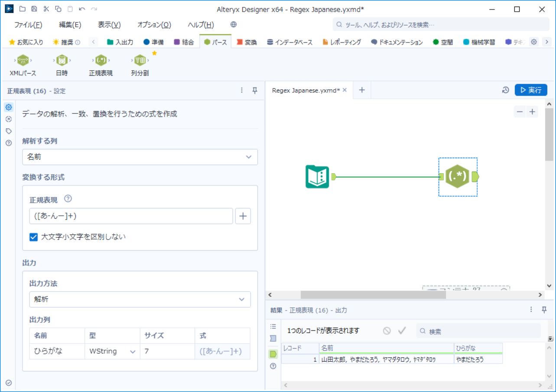Expand the 出力方法 dropdown set to 解析
This screenshot has width=556, height=392.
(x=140, y=299)
